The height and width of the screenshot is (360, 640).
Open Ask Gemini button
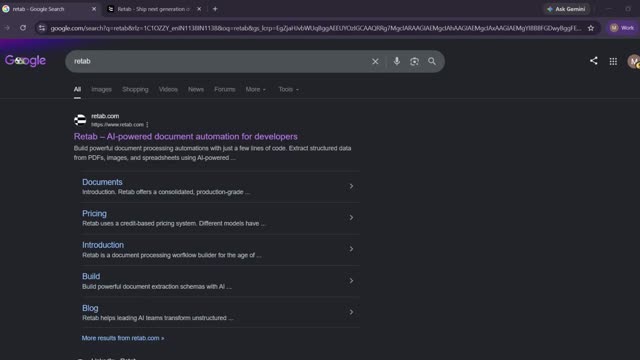pyautogui.click(x=566, y=9)
